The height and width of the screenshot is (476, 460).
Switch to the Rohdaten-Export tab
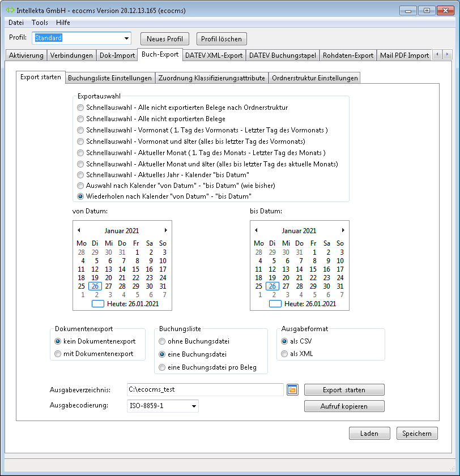click(348, 55)
